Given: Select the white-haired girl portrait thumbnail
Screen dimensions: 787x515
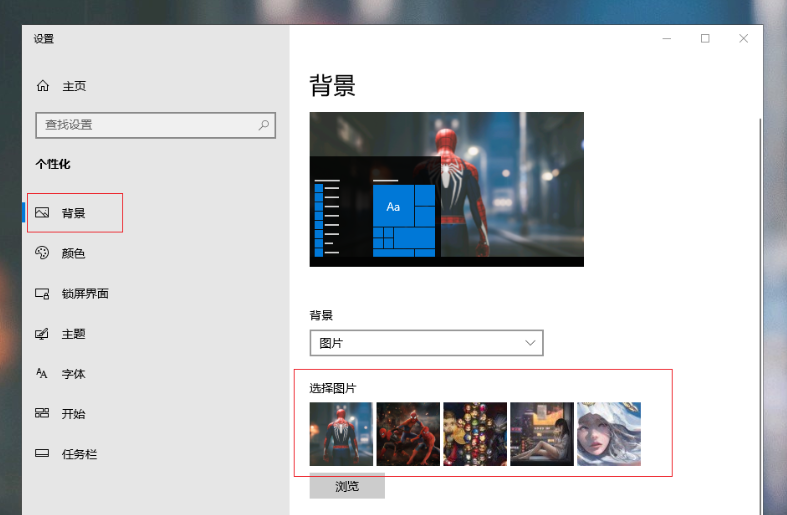Looking at the screenshot, I should pyautogui.click(x=609, y=434).
